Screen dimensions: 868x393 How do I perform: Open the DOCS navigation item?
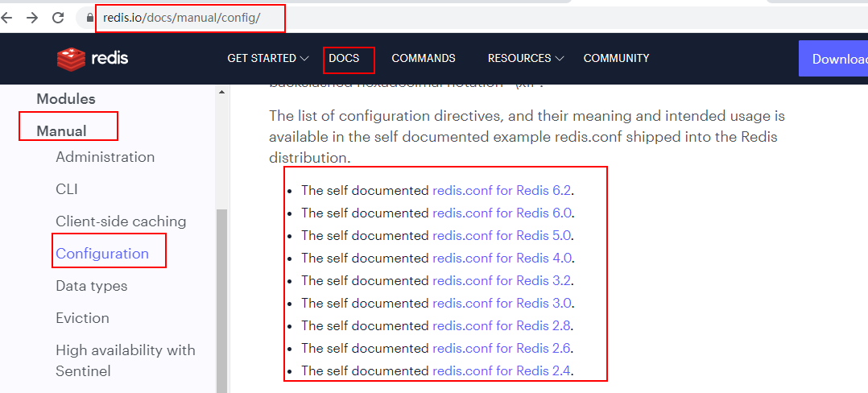click(344, 58)
